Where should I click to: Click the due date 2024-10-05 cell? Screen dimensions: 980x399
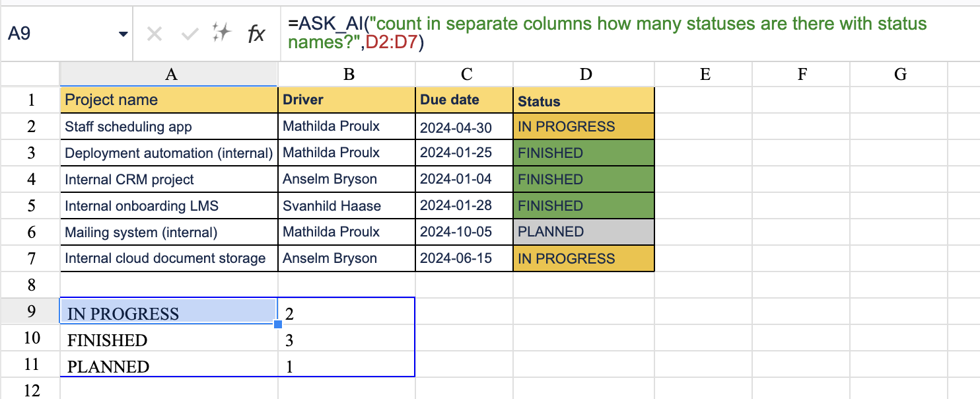click(x=464, y=232)
